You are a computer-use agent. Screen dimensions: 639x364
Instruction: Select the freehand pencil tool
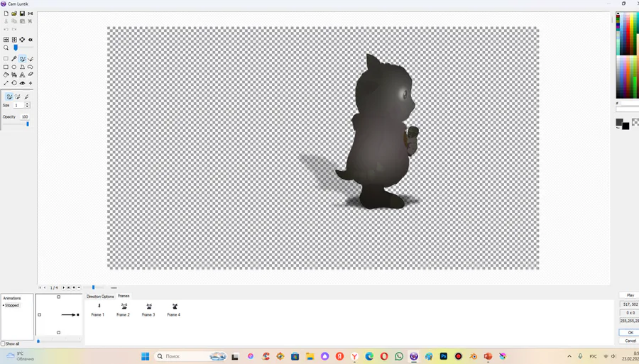[x=23, y=59]
